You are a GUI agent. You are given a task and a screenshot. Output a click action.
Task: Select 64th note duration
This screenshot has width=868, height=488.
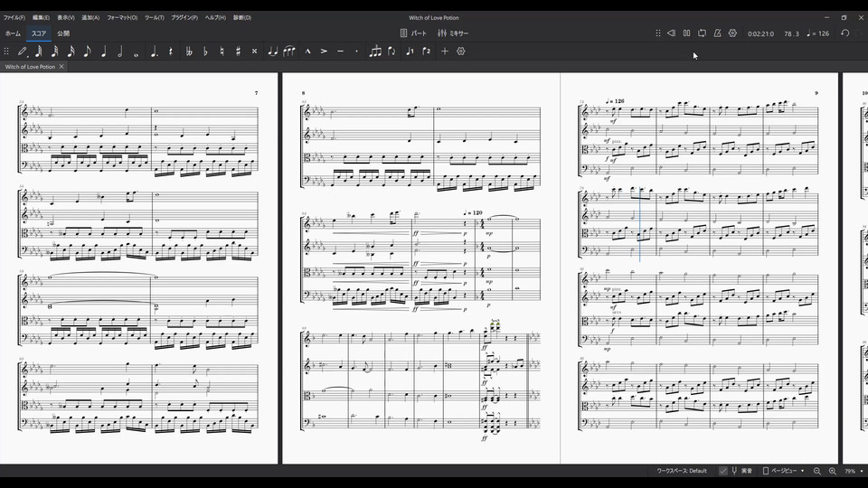coord(38,52)
